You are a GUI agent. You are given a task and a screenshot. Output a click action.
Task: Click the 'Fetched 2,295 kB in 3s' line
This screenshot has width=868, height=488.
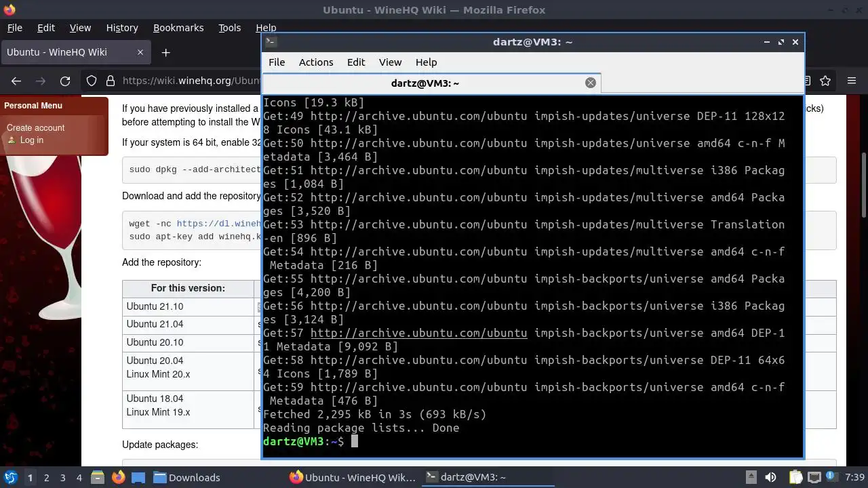pos(374,414)
